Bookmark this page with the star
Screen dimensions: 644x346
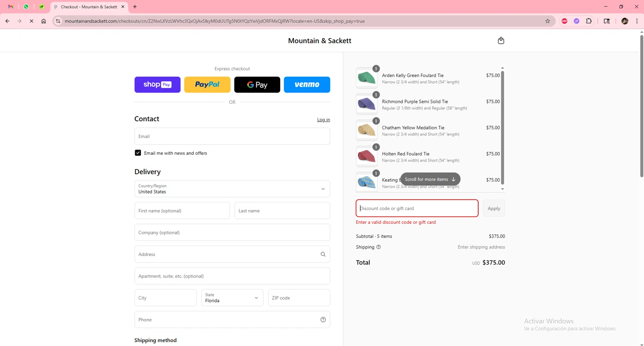[x=547, y=21]
